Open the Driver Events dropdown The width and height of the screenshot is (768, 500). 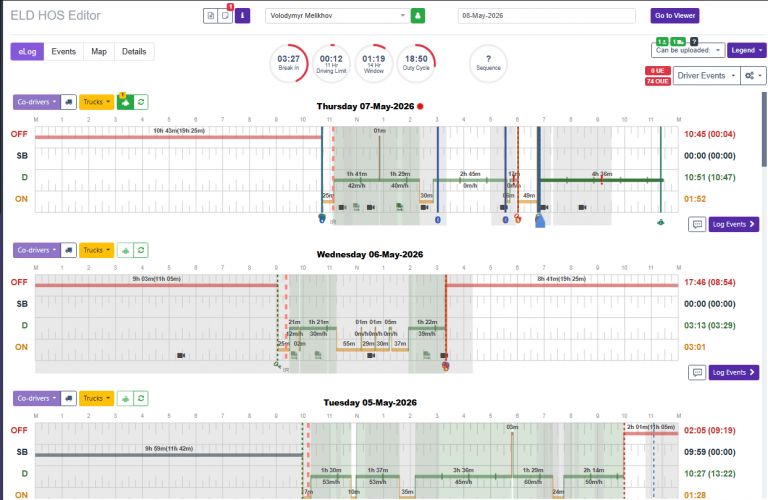point(706,75)
